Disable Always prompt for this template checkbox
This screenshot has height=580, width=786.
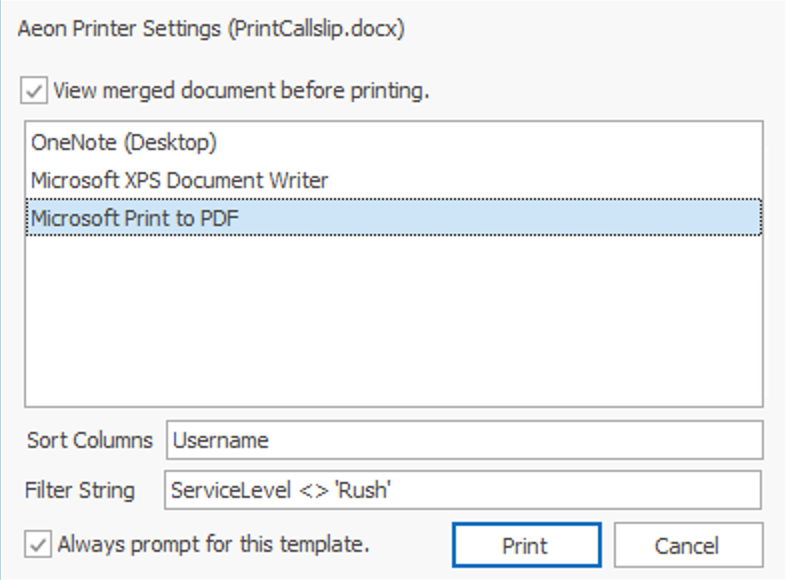(x=36, y=545)
